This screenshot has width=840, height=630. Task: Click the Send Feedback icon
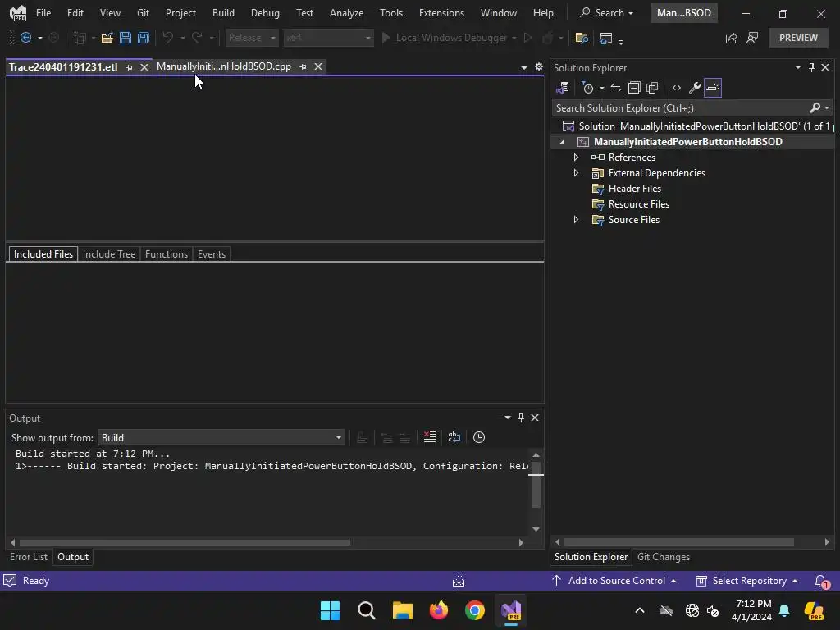click(752, 38)
